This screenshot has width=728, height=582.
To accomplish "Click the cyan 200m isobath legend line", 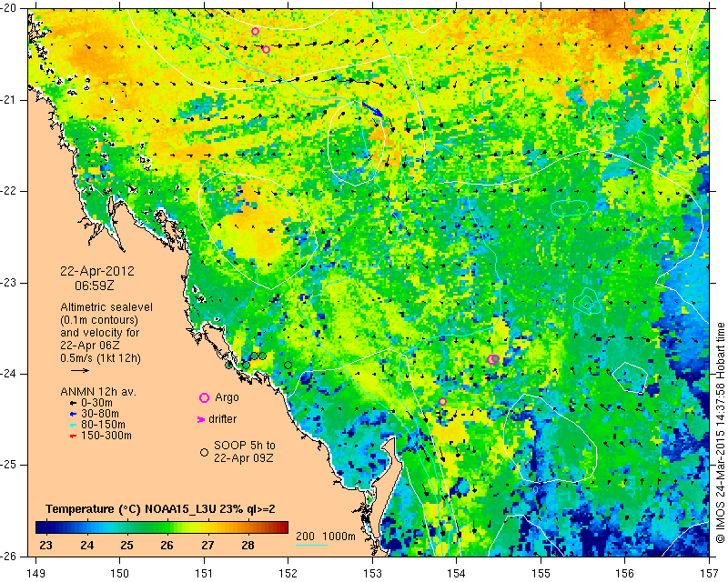I will coord(311,545).
